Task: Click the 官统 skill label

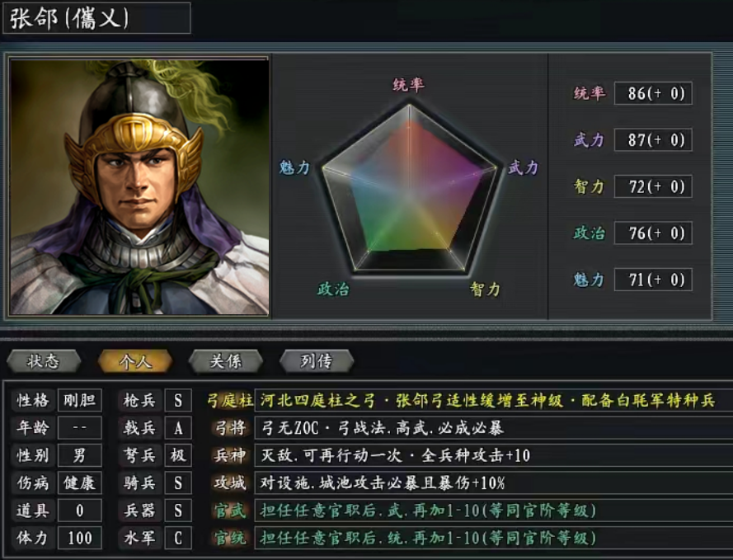Action: 230,538
